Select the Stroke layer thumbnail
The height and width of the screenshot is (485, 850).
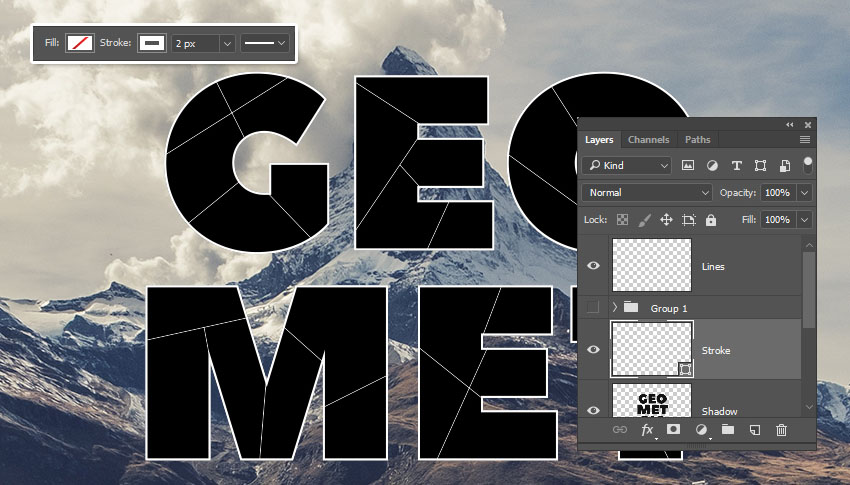[x=652, y=349]
